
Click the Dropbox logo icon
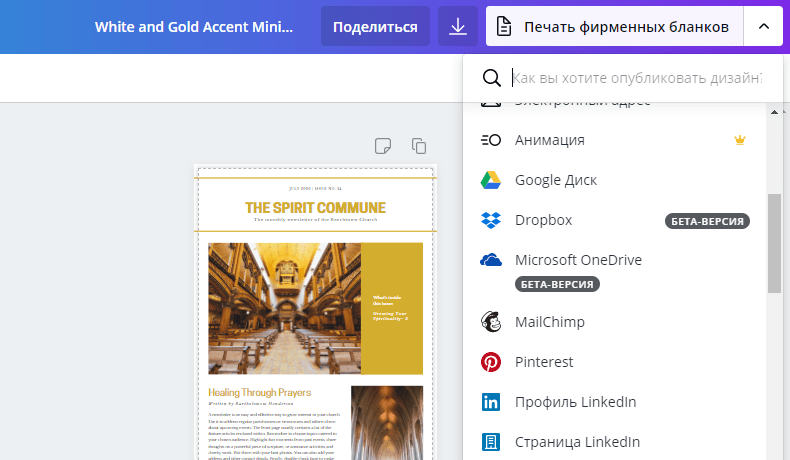pyautogui.click(x=491, y=220)
